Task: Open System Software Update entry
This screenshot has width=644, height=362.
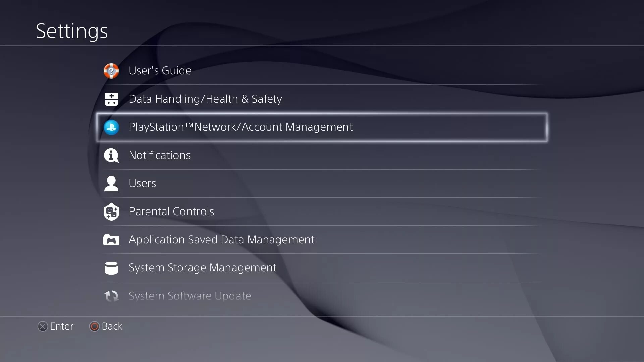Action: click(322, 296)
